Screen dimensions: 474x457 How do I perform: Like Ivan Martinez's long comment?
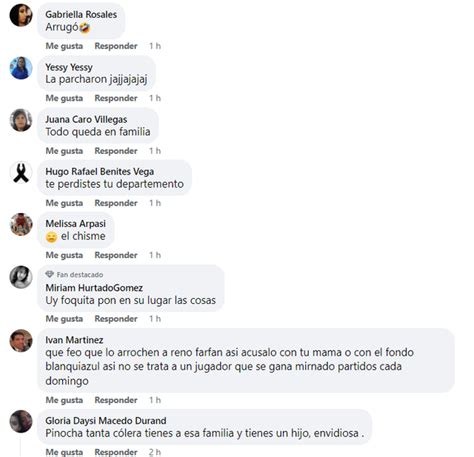[x=64, y=400]
